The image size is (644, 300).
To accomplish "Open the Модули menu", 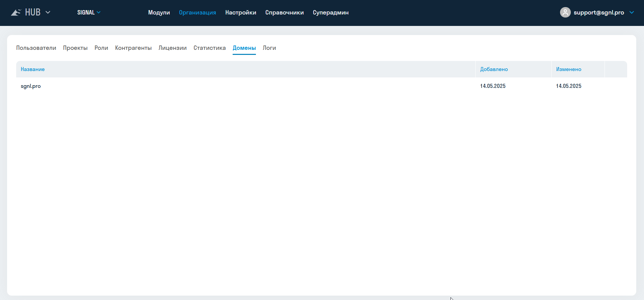I will pyautogui.click(x=159, y=12).
